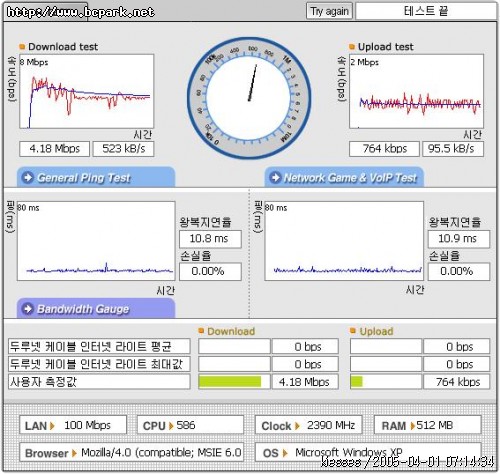Click the speedometer gauge dial
500x474 pixels.
pyautogui.click(x=249, y=98)
